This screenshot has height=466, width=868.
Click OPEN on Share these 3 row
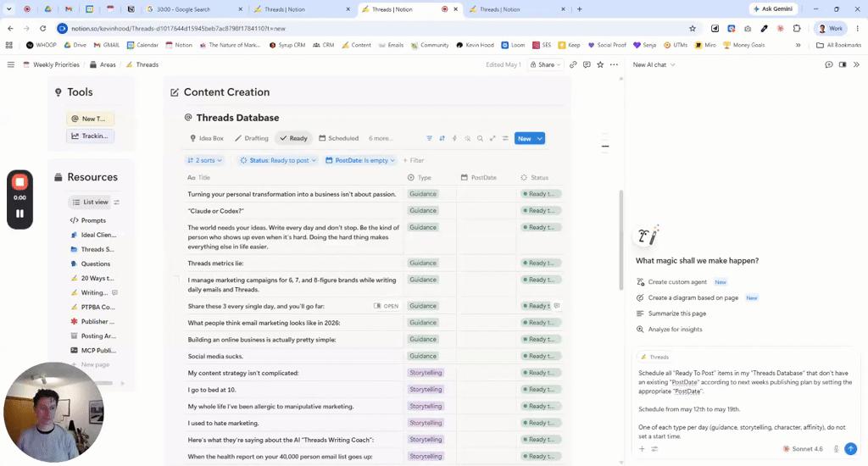pos(387,306)
